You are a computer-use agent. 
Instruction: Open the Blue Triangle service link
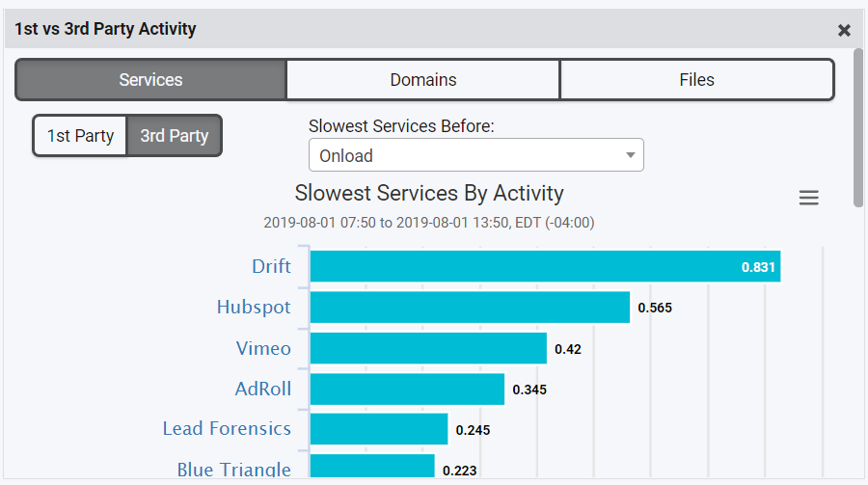pos(234,469)
